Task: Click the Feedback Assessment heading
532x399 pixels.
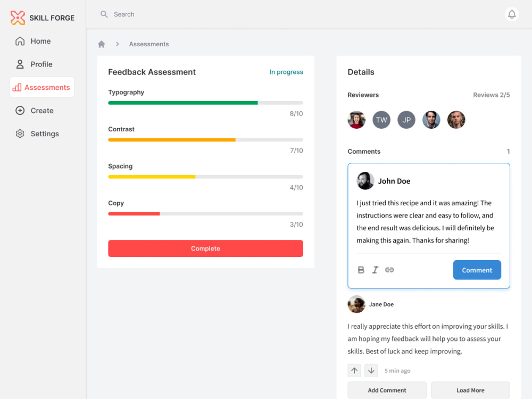Action: point(152,72)
